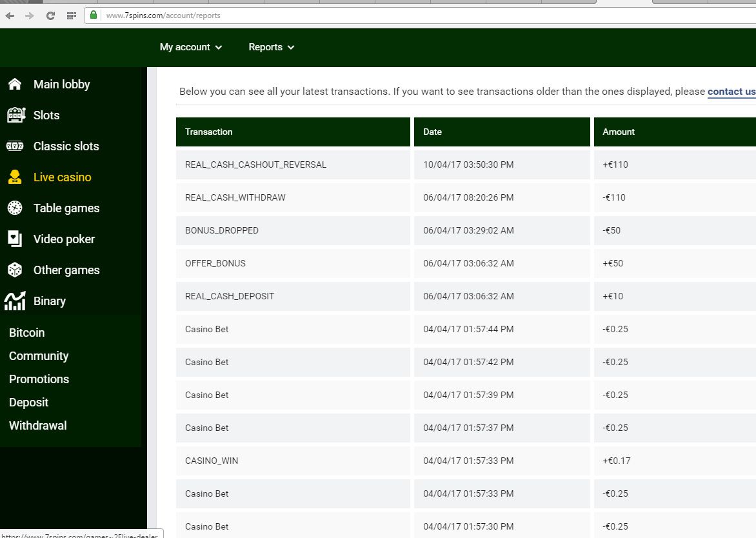756x538 pixels.
Task: Click the Date column header
Action: [502, 132]
